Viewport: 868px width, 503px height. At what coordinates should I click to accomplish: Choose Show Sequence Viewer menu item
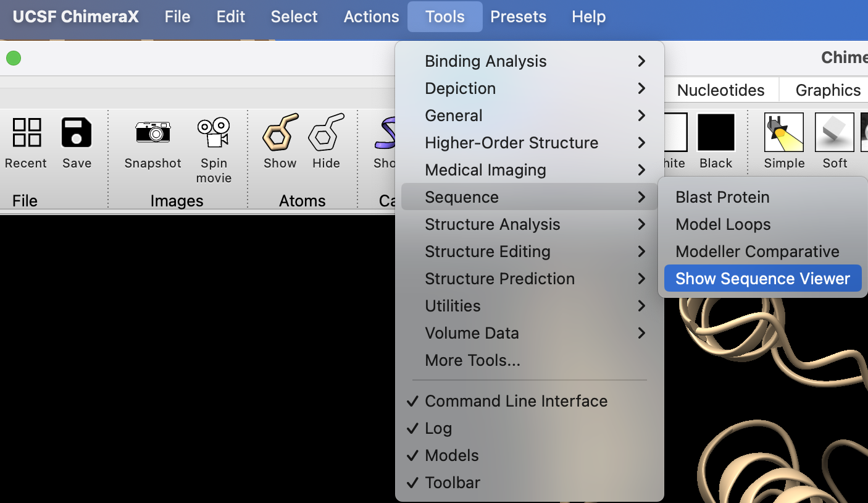(x=762, y=279)
